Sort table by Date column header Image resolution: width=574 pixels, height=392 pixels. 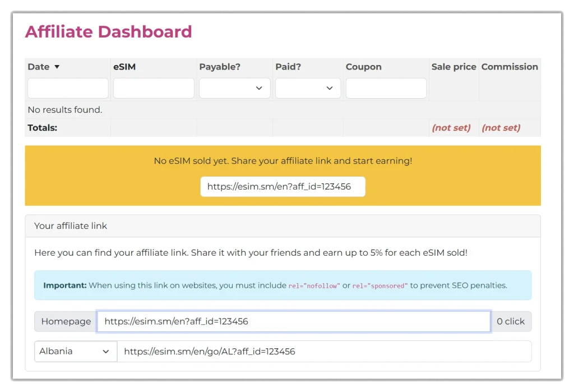point(39,67)
